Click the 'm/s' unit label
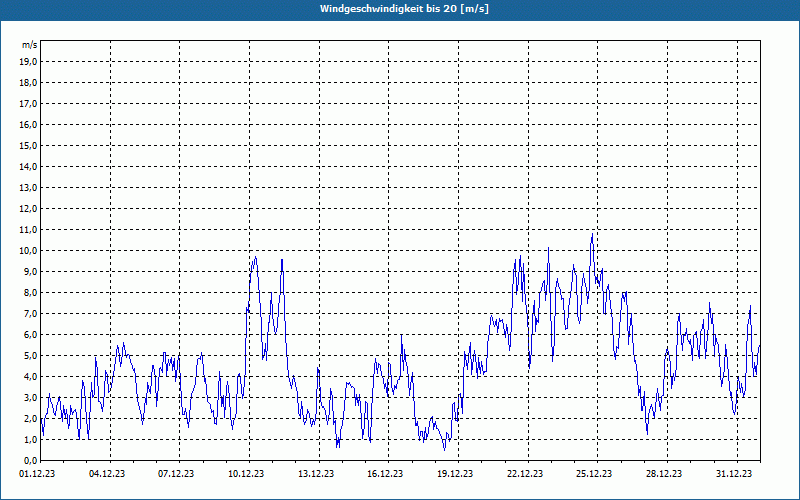This screenshot has width=800, height=500. tap(30, 45)
